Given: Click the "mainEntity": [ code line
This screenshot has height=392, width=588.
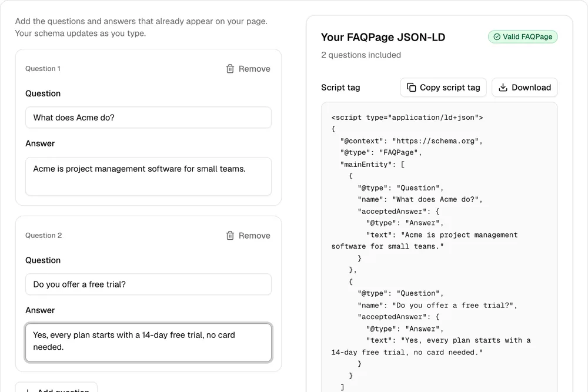Looking at the screenshot, I should pyautogui.click(x=372, y=165).
